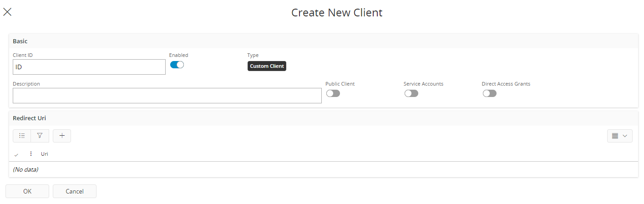The image size is (644, 204).
Task: Open the row density dropdown
Action: [619, 136]
